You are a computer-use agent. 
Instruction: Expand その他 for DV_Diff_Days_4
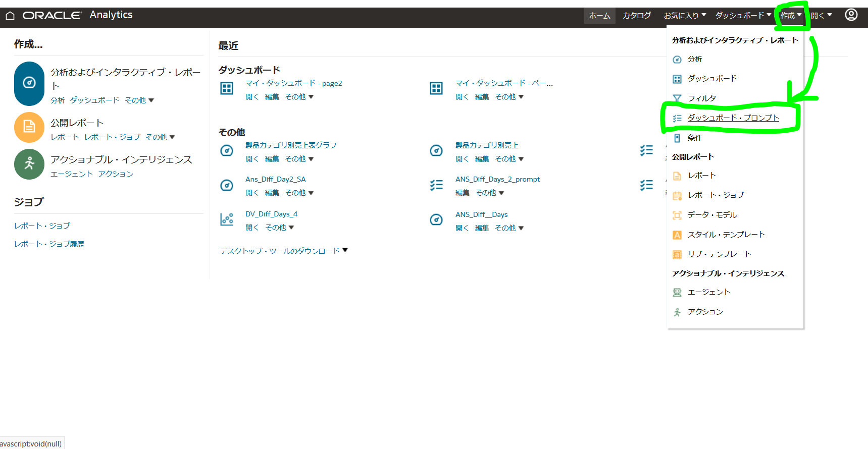pyautogui.click(x=280, y=228)
